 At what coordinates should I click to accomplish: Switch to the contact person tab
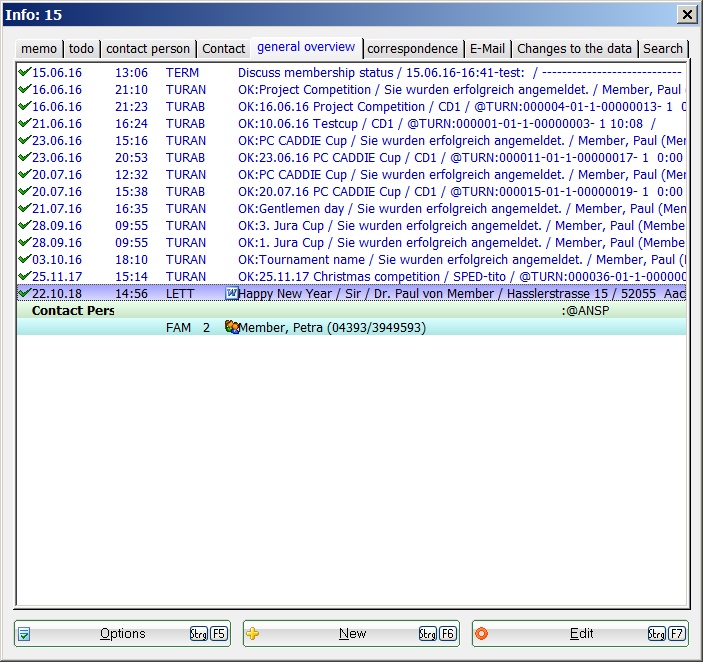click(x=148, y=49)
